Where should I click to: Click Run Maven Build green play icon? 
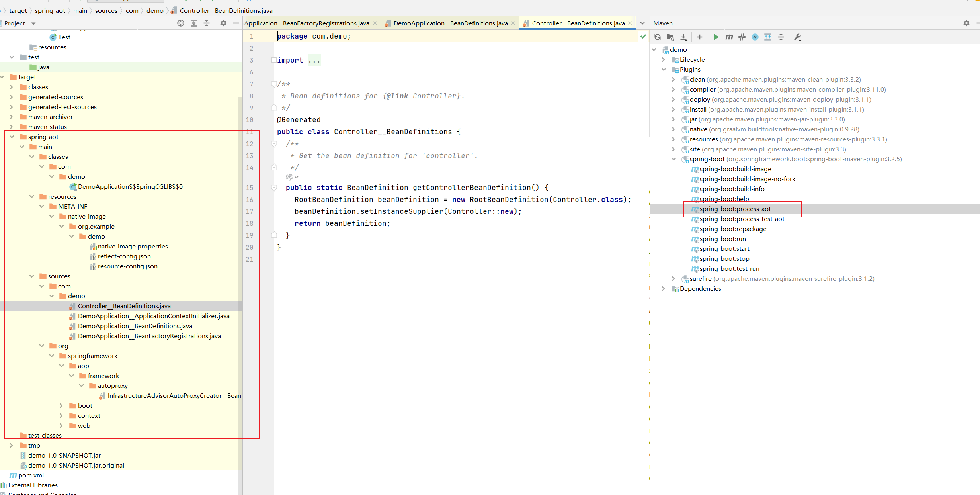tap(716, 37)
